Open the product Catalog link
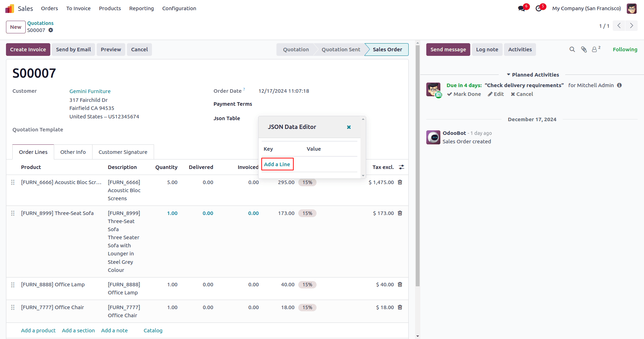This screenshot has width=644, height=339. 153,331
